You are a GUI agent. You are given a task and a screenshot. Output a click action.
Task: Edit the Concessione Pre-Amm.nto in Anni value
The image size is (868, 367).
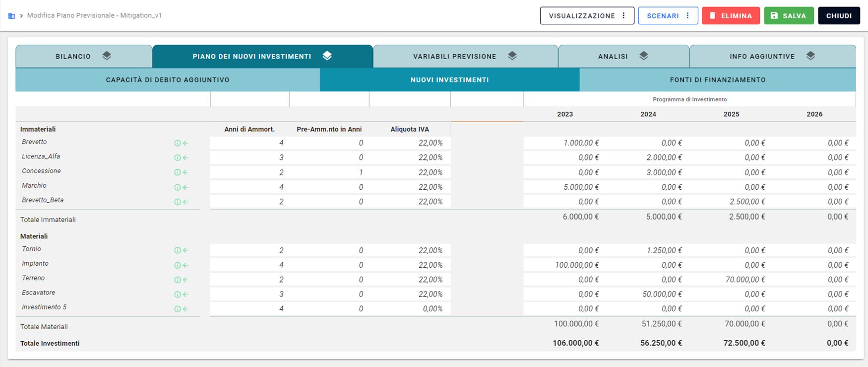coord(329,172)
